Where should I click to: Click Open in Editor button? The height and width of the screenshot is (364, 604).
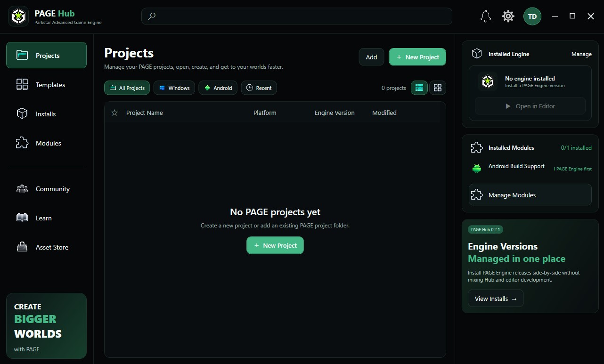point(530,106)
